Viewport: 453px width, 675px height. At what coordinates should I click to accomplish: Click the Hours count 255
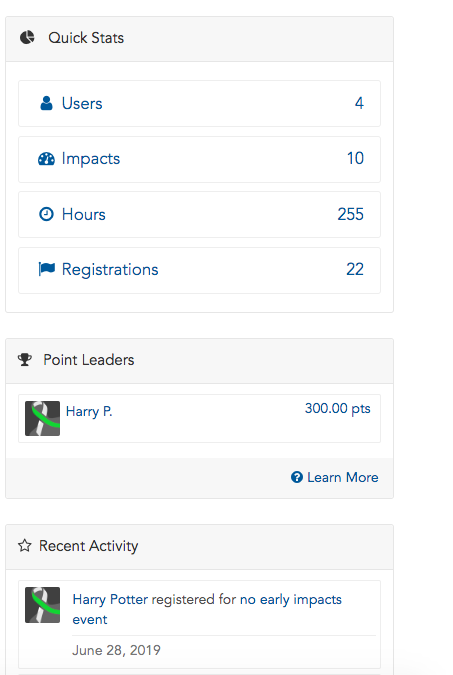(351, 214)
